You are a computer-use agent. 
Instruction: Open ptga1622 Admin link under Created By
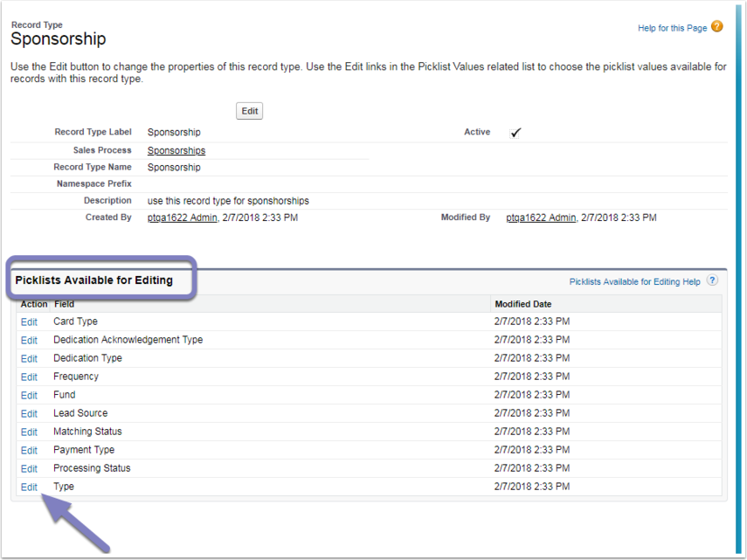(183, 218)
